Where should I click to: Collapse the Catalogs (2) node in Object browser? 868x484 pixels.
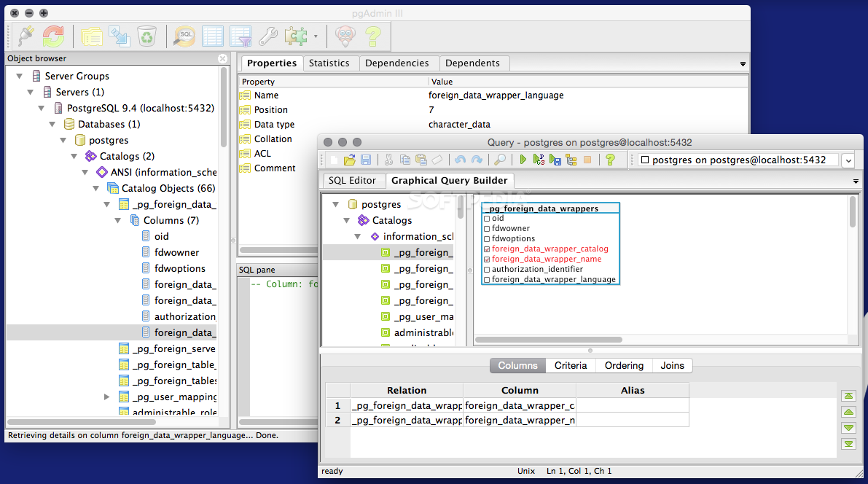[74, 156]
